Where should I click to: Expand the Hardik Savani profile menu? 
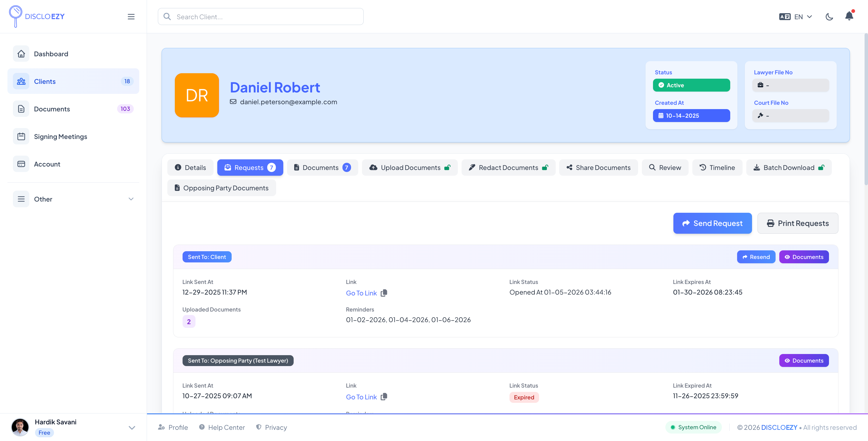[x=132, y=427]
